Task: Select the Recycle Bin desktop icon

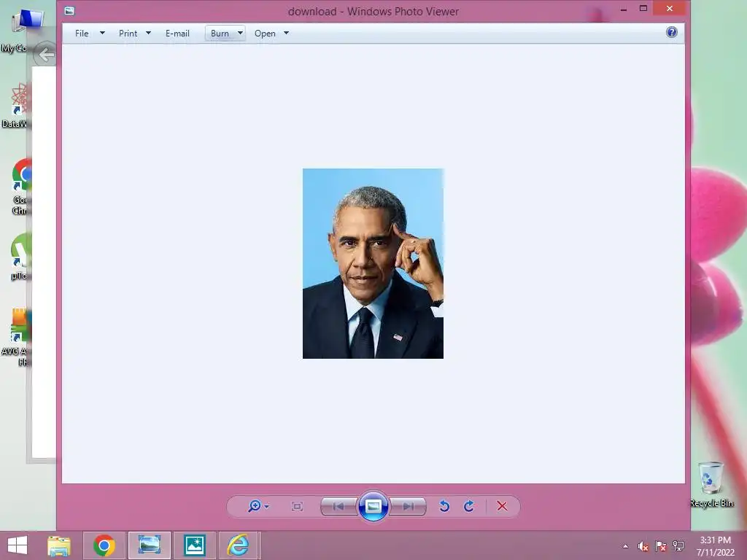Action: [x=711, y=484]
